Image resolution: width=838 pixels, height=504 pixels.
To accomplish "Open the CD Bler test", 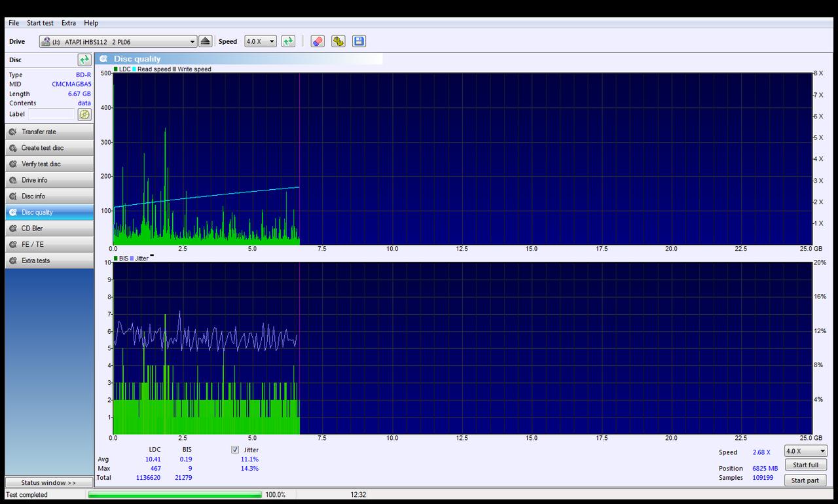I will pyautogui.click(x=50, y=228).
